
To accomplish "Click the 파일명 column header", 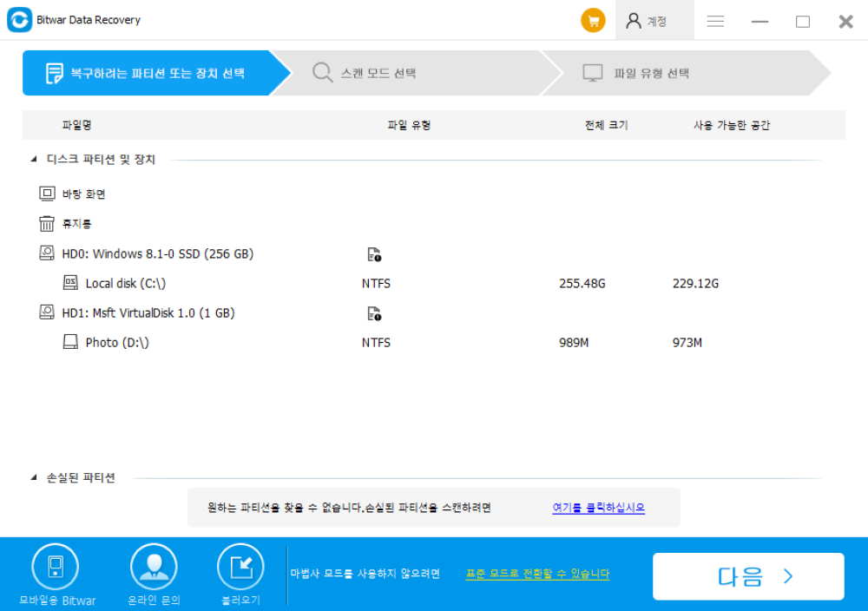I will point(76,125).
